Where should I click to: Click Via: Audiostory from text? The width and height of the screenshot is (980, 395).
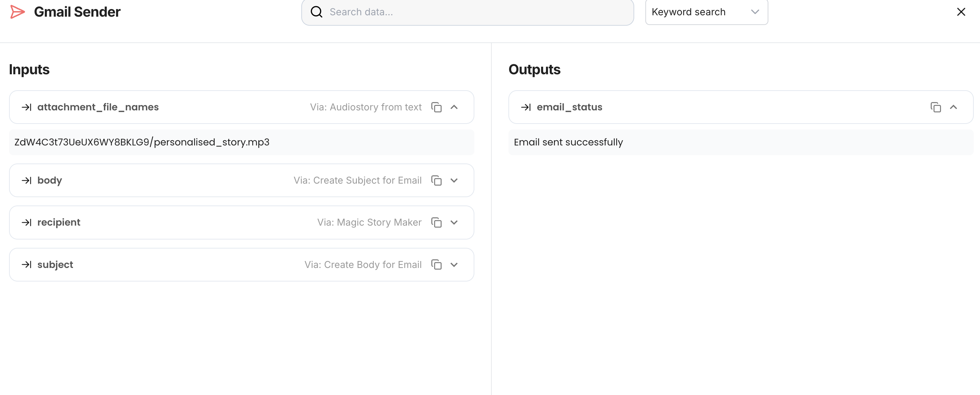point(366,107)
